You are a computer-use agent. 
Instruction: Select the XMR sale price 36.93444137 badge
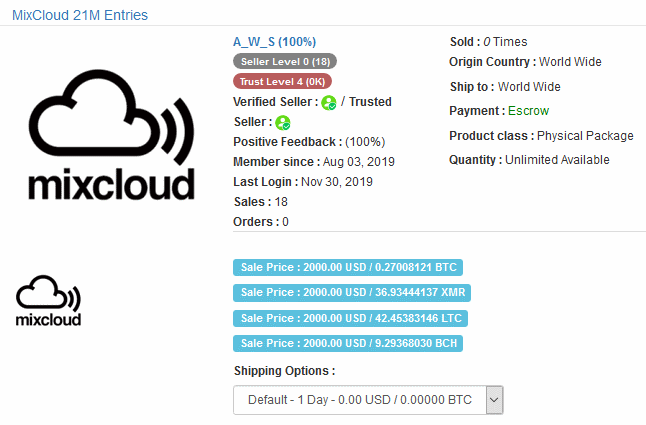pos(352,292)
